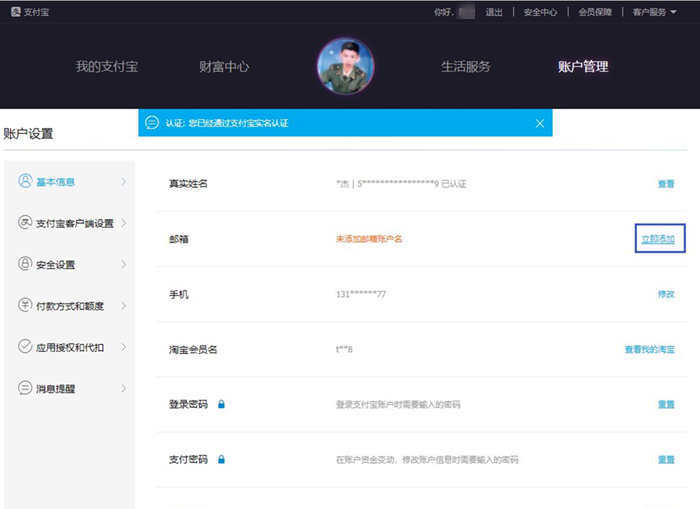This screenshot has width=700, height=509.
Task: Click the 安全设置 lock icon in sidebar
Action: 25,264
